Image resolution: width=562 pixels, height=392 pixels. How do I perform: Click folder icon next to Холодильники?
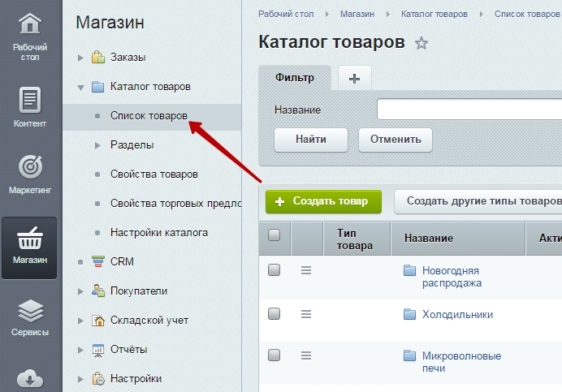409,314
